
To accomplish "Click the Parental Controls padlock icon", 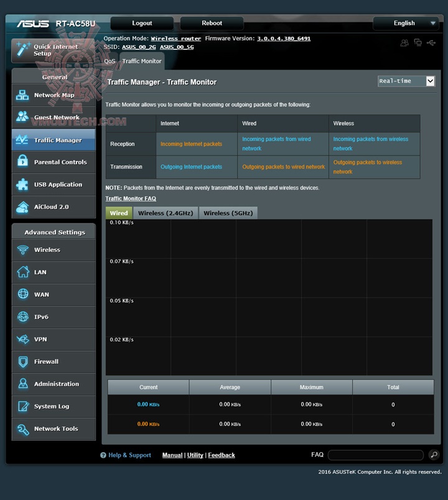I will click(x=22, y=160).
